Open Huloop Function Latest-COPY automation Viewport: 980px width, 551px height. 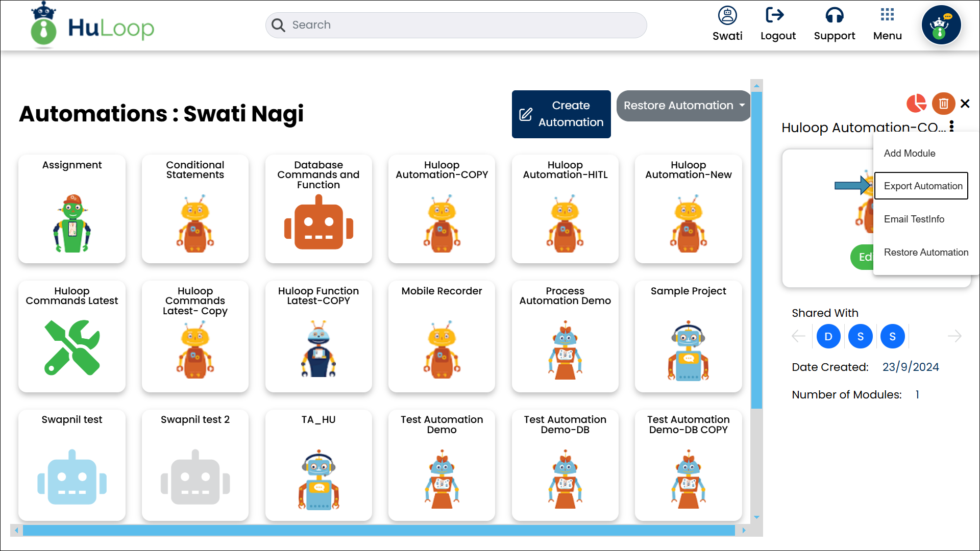pos(318,336)
